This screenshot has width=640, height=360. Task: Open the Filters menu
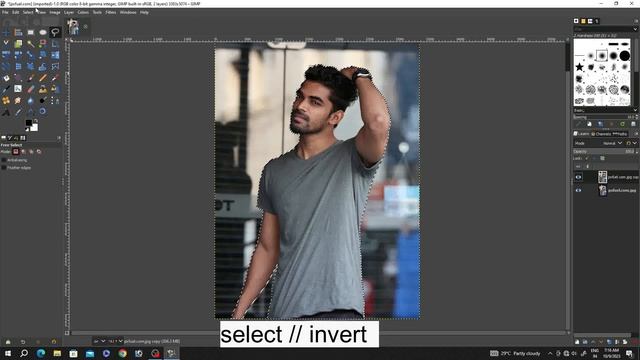click(x=111, y=12)
